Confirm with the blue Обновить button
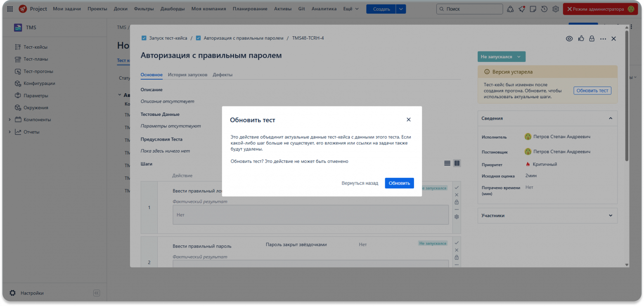644x306 pixels. point(399,183)
